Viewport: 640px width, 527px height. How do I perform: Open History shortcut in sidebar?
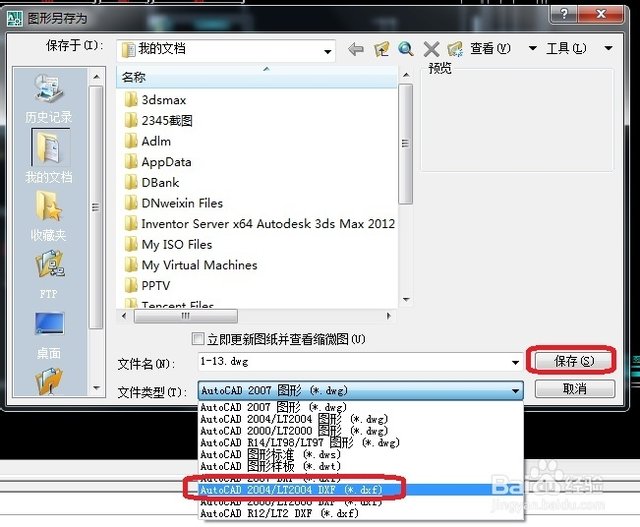point(49,99)
